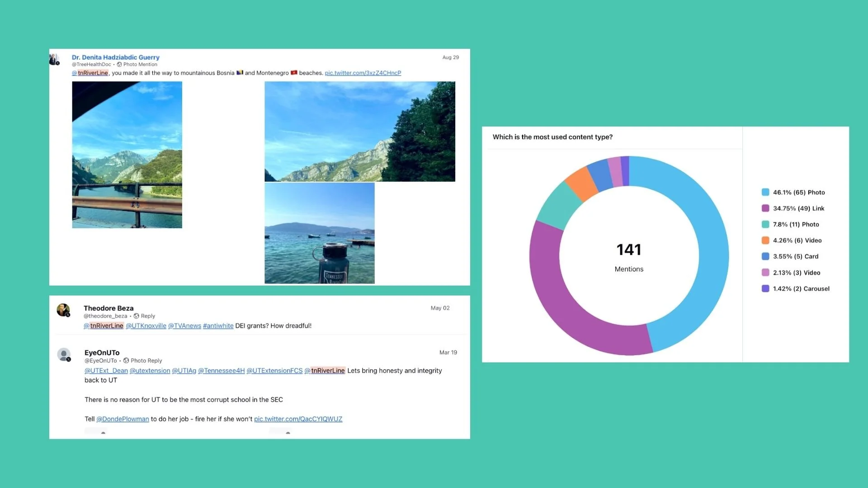Click the Photo Reply icon under EyeOnUTo
The image size is (868, 488).
[126, 361]
